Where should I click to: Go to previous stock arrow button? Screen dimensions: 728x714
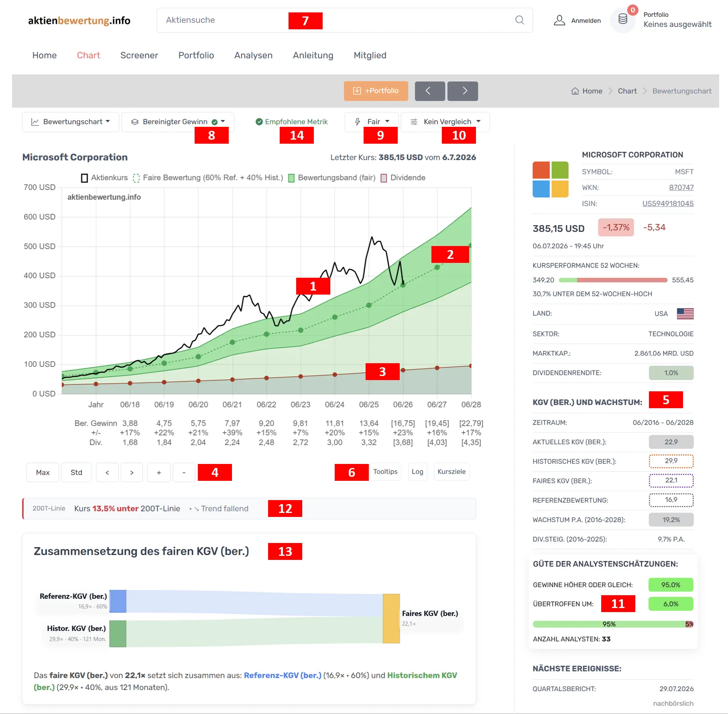pos(429,91)
